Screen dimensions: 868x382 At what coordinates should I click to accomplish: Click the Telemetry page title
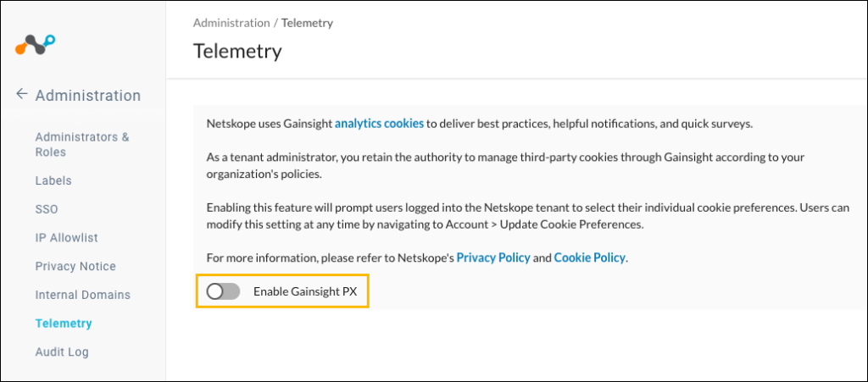[237, 52]
